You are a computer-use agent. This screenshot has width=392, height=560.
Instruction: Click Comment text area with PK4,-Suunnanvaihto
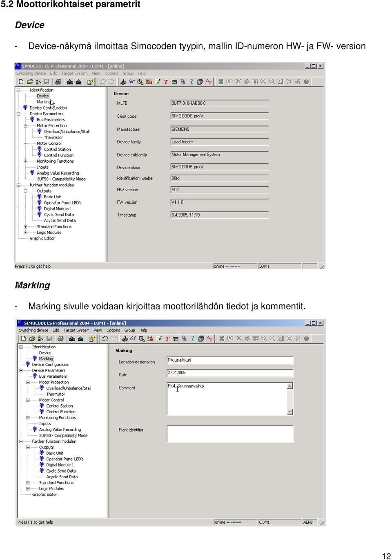click(227, 399)
